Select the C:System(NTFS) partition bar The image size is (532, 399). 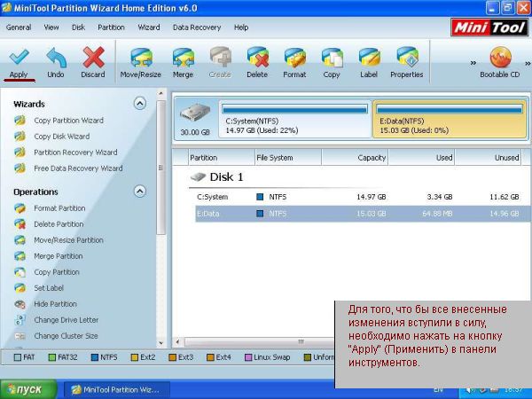(x=295, y=119)
